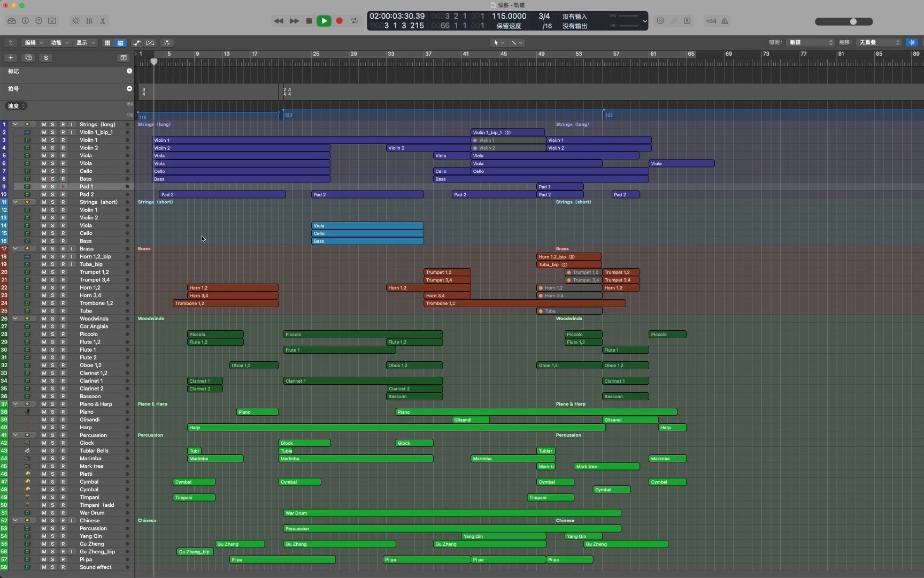Click the up-arrow hierarchy button
Screen dimensions: 924x578
[10, 43]
